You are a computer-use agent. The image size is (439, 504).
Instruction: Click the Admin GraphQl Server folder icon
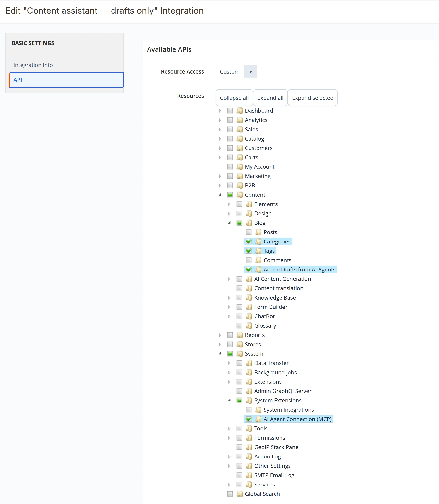click(x=249, y=391)
